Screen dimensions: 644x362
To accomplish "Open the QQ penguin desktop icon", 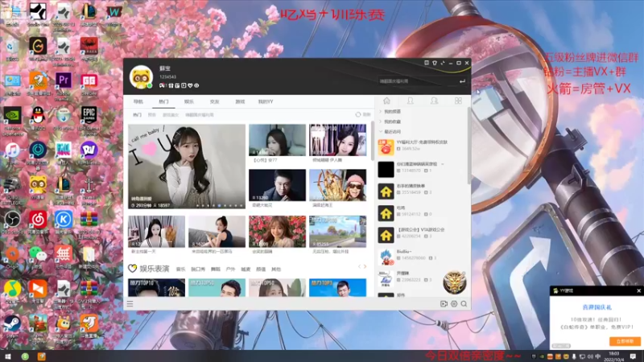I will (38, 117).
